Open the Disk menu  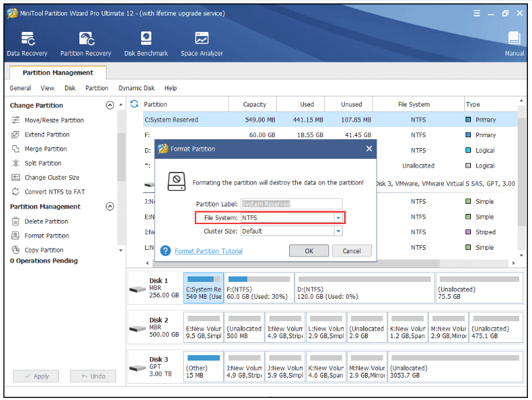[x=70, y=88]
